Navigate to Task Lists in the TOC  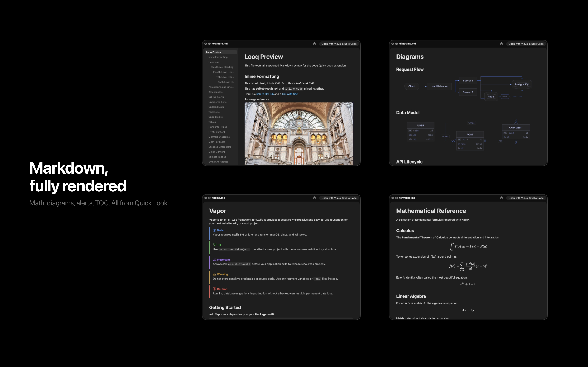(214, 112)
